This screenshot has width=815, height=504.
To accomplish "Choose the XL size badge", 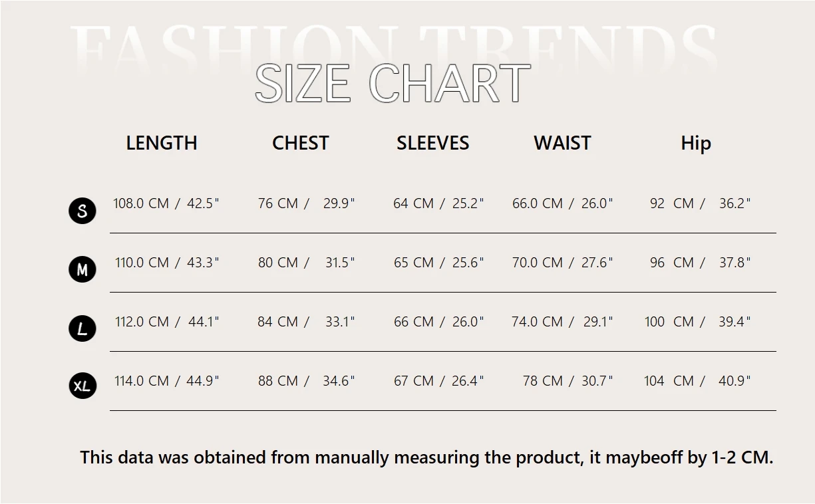I will click(x=82, y=386).
